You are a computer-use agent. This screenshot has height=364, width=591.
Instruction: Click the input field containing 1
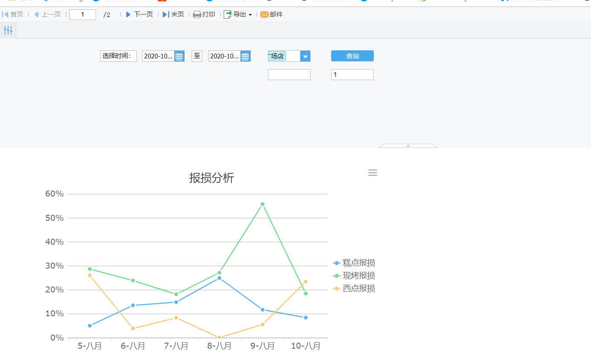click(352, 75)
